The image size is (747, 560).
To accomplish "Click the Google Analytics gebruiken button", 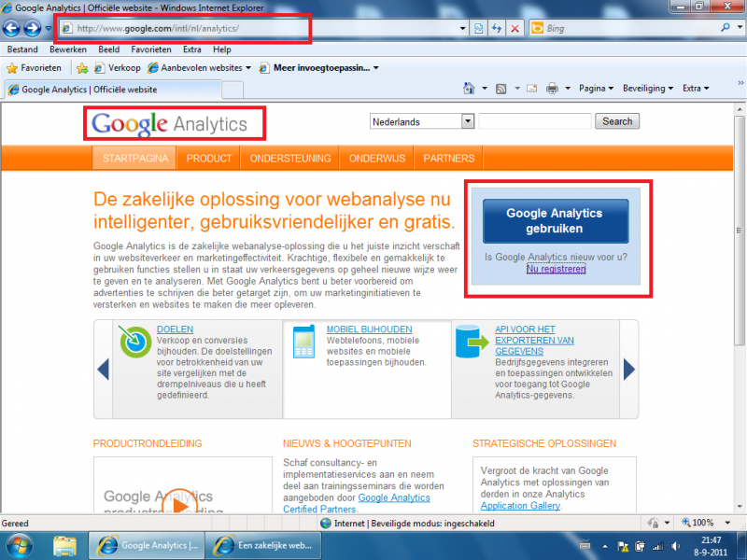I will [555, 220].
